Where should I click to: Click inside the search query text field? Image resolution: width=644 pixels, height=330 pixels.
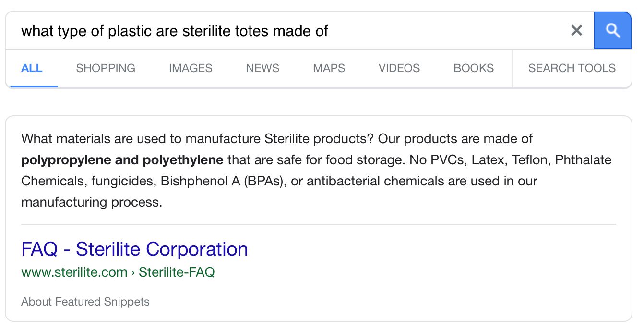click(288, 31)
